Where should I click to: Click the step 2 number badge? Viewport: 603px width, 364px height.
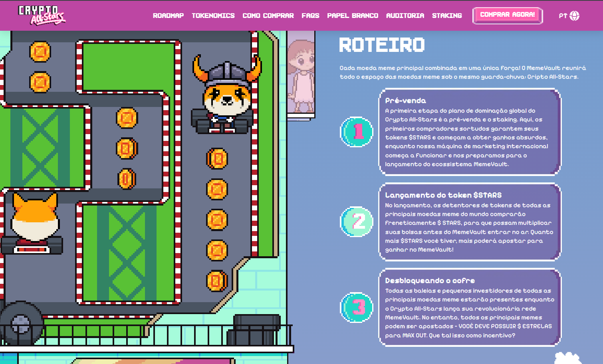[x=357, y=222]
